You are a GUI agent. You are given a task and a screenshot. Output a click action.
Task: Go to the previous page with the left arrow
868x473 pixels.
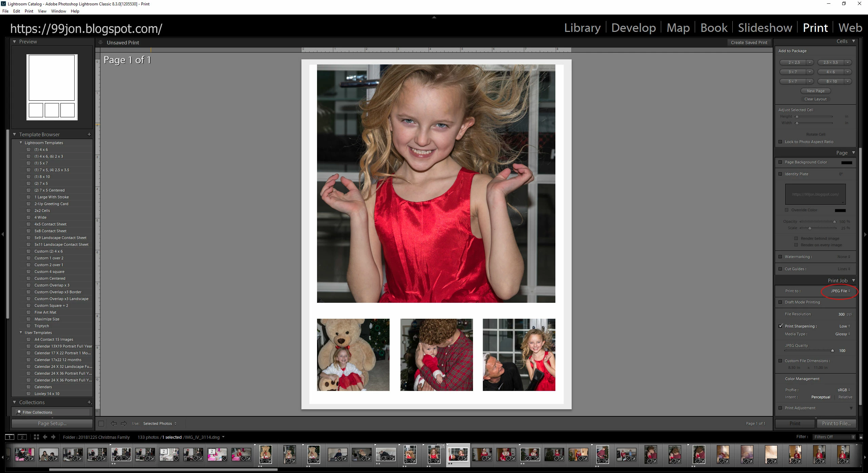point(114,423)
